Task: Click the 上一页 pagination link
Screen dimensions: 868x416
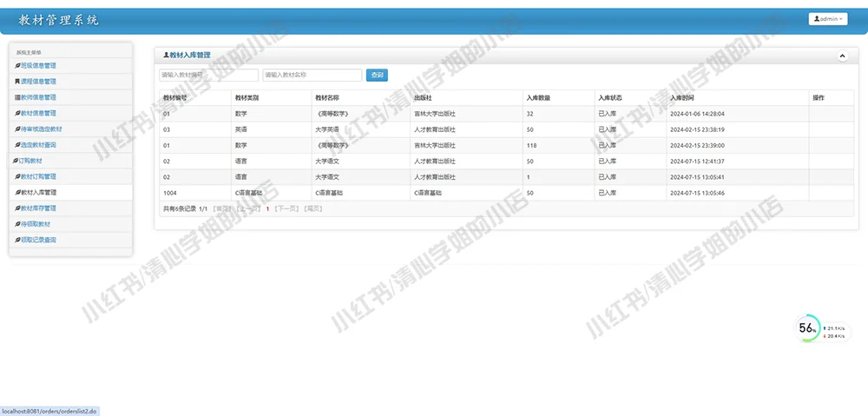Action: 248,208
